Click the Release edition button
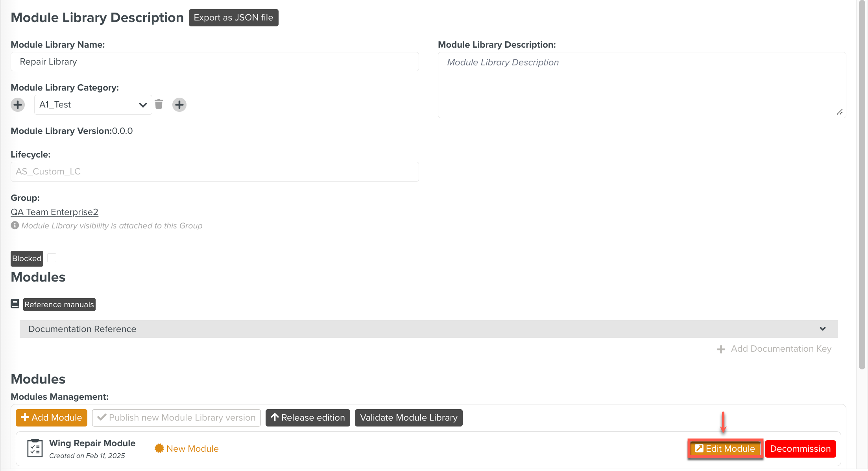868x471 pixels. (x=308, y=417)
